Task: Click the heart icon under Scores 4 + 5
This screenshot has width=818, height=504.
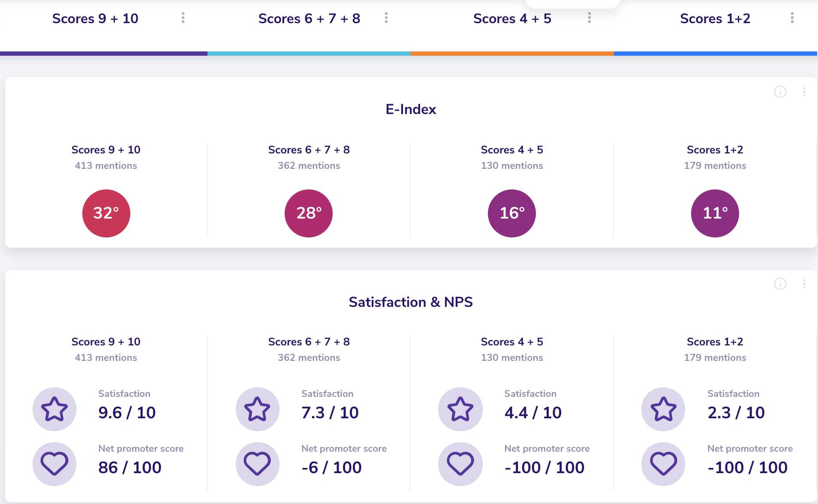Action: click(x=460, y=464)
